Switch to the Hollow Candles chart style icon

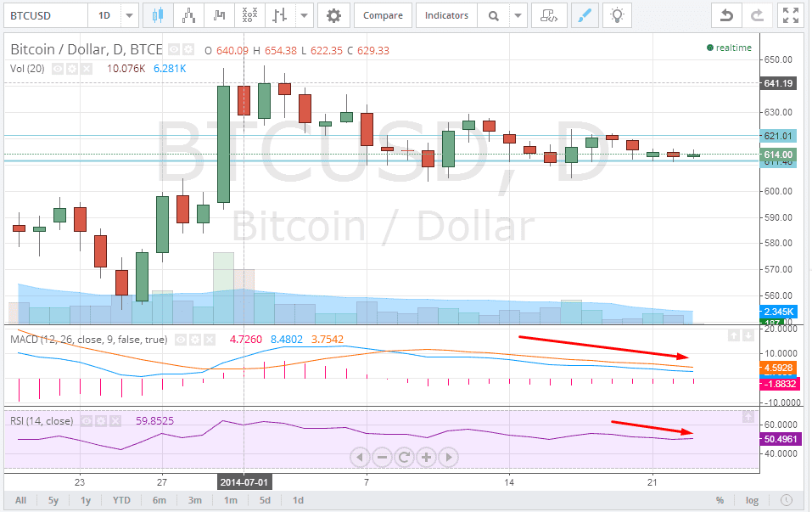(x=188, y=15)
